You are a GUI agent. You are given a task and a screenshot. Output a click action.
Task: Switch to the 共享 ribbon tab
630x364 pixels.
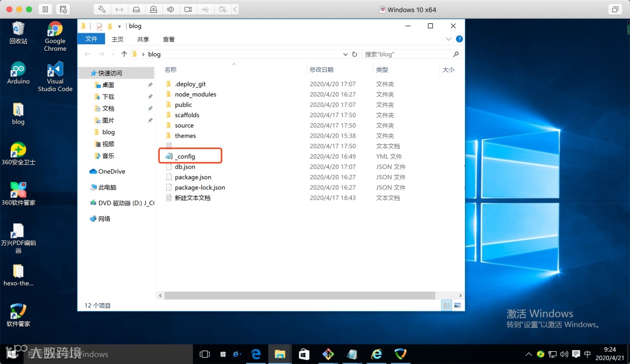[143, 39]
